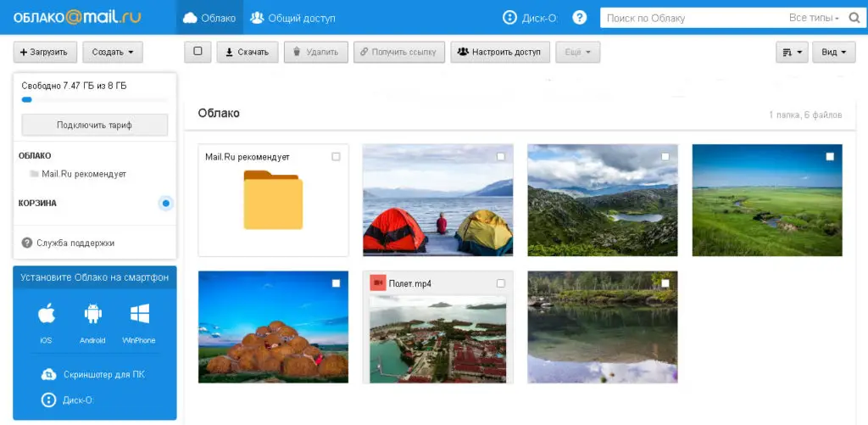Switch to the Облако tab
Viewport: 868px width, 425px height.
click(x=209, y=18)
